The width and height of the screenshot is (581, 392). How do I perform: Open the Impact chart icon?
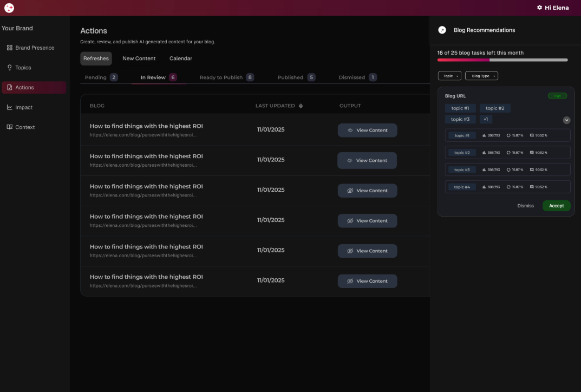9,107
